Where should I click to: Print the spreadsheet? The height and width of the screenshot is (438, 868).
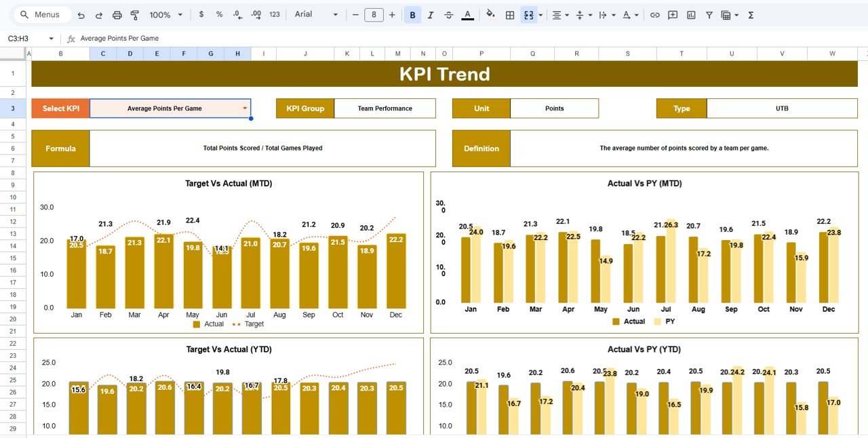click(x=117, y=14)
